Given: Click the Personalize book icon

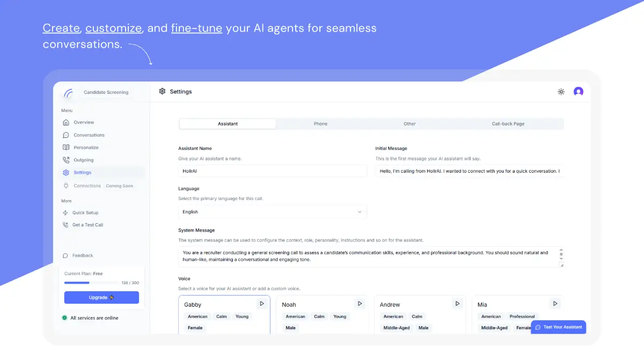Looking at the screenshot, I should (66, 147).
